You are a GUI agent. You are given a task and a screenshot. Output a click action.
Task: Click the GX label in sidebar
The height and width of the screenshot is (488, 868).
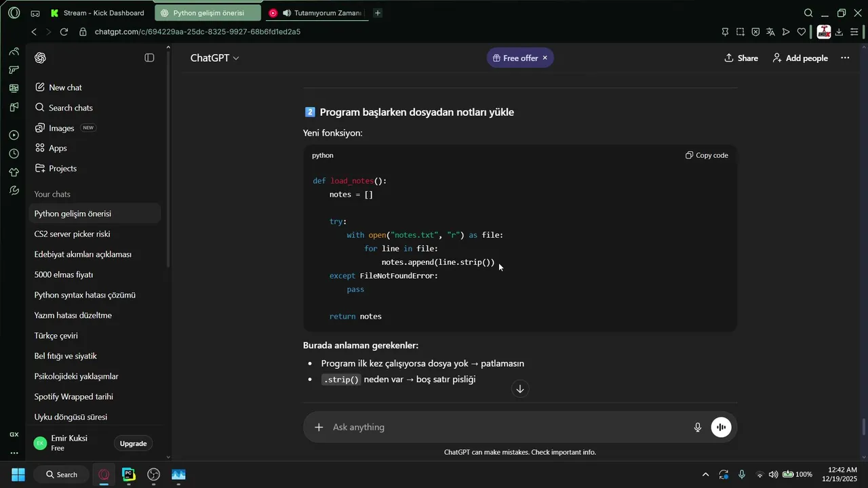coord(14,434)
